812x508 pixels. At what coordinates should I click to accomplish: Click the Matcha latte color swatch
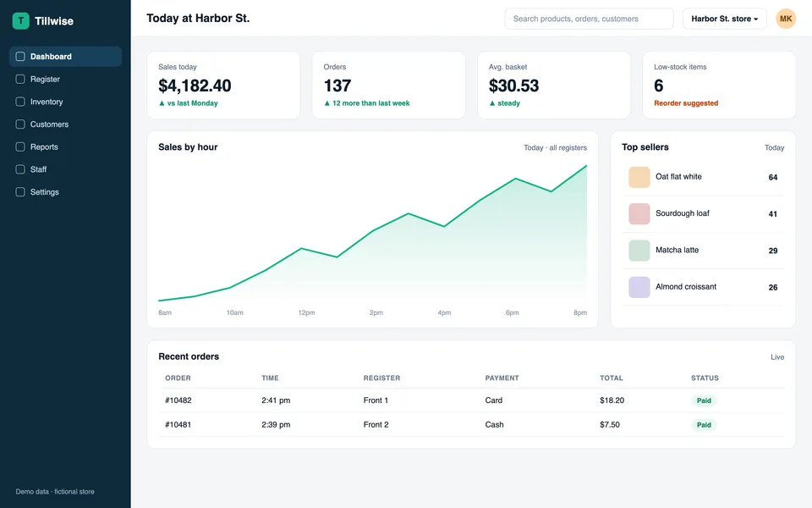[x=639, y=251]
